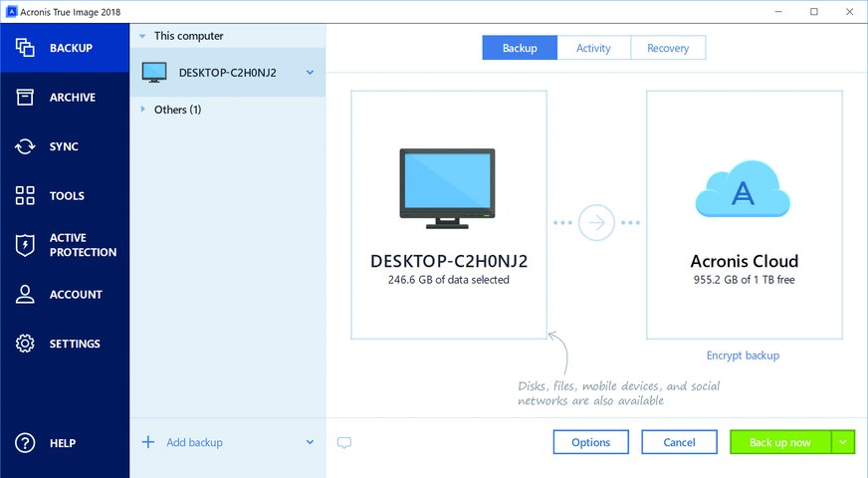This screenshot has width=868, height=478.
Task: Open the Account person icon
Action: coord(25,294)
